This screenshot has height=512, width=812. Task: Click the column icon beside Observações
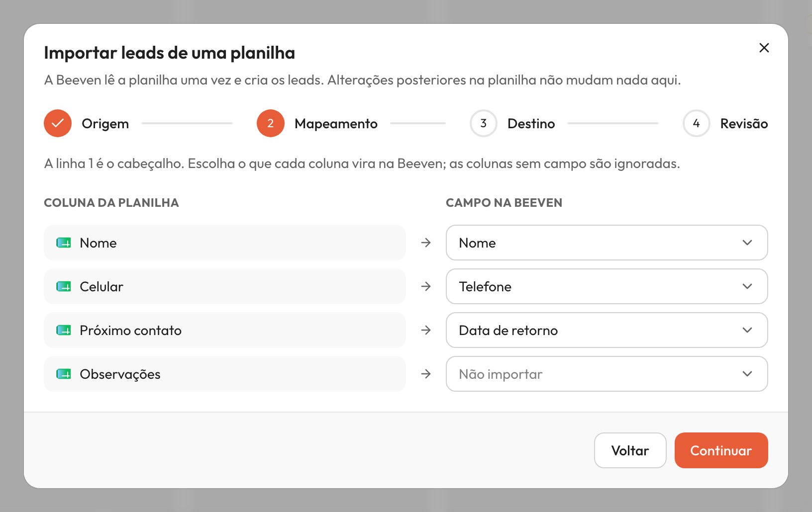tap(64, 374)
